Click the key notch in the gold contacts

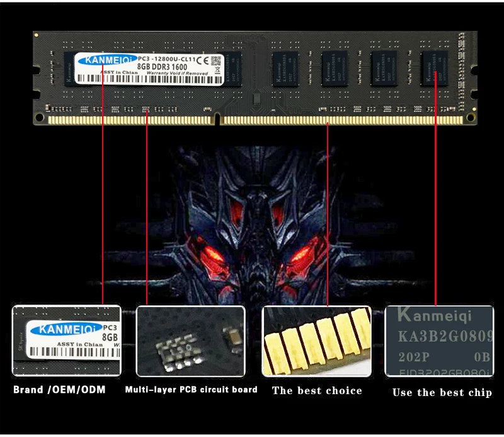tap(217, 119)
